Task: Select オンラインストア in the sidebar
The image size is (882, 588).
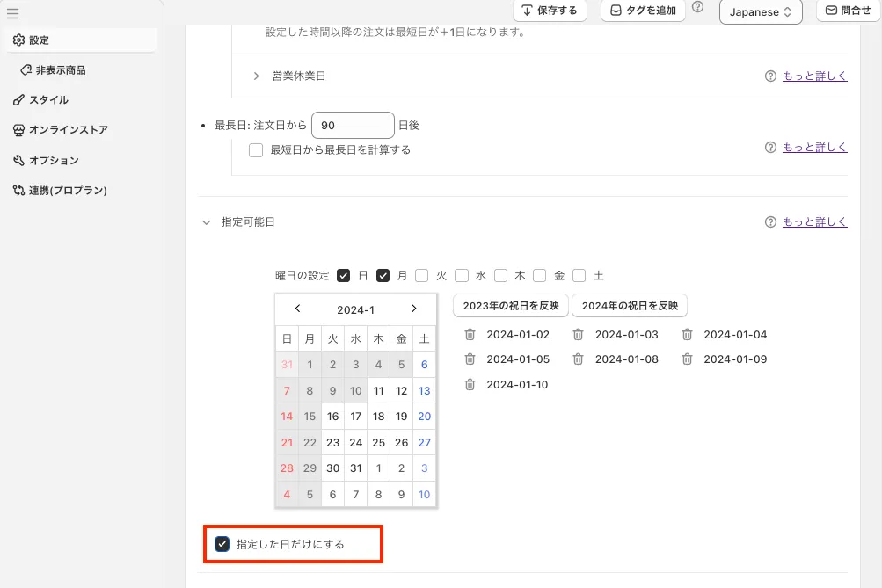Action: (x=68, y=130)
